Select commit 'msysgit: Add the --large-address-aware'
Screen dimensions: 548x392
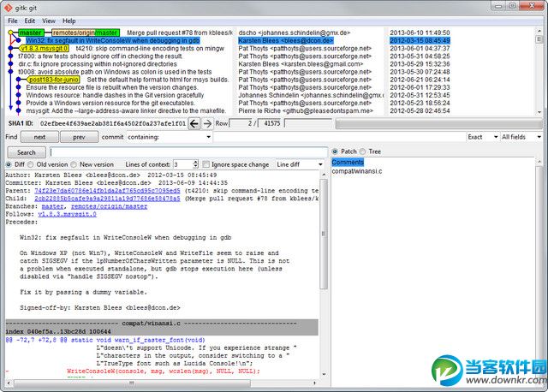tap(126, 110)
